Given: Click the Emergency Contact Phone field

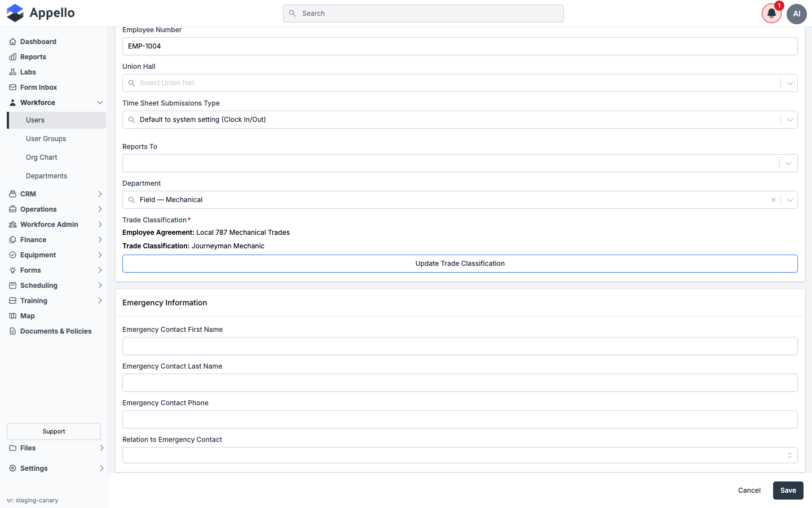Looking at the screenshot, I should click(460, 419).
